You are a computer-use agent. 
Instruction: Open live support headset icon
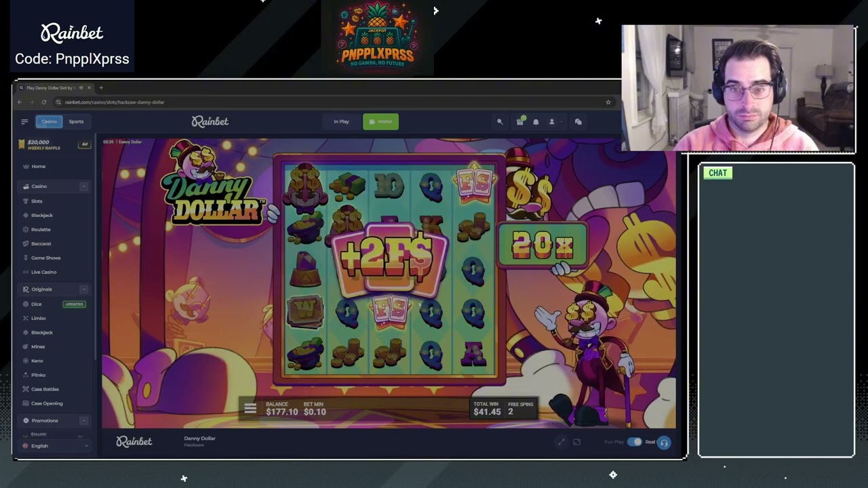[x=664, y=443]
